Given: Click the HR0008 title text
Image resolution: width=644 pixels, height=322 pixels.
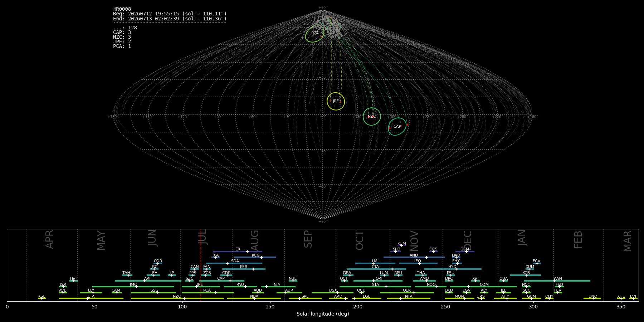Looking at the screenshot, I should (x=122, y=9).
